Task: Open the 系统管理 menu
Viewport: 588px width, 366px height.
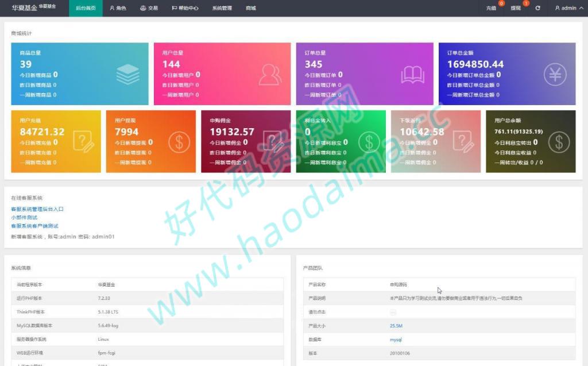Action: (x=222, y=8)
